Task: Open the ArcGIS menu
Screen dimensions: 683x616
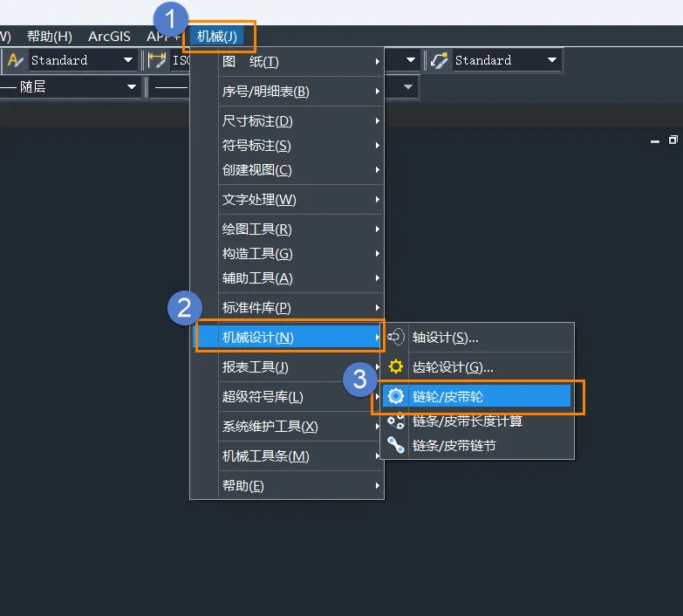Action: (x=109, y=36)
